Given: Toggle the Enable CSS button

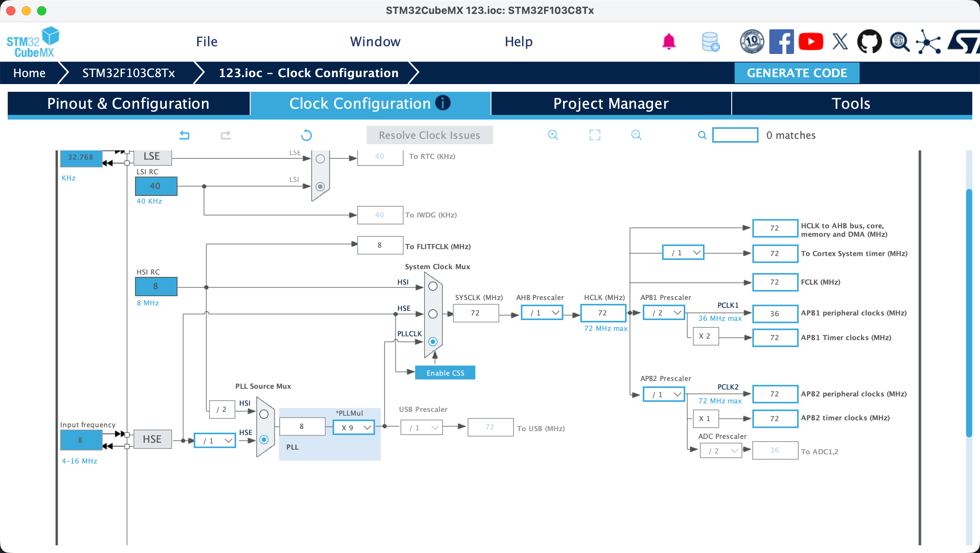Looking at the screenshot, I should (x=445, y=373).
